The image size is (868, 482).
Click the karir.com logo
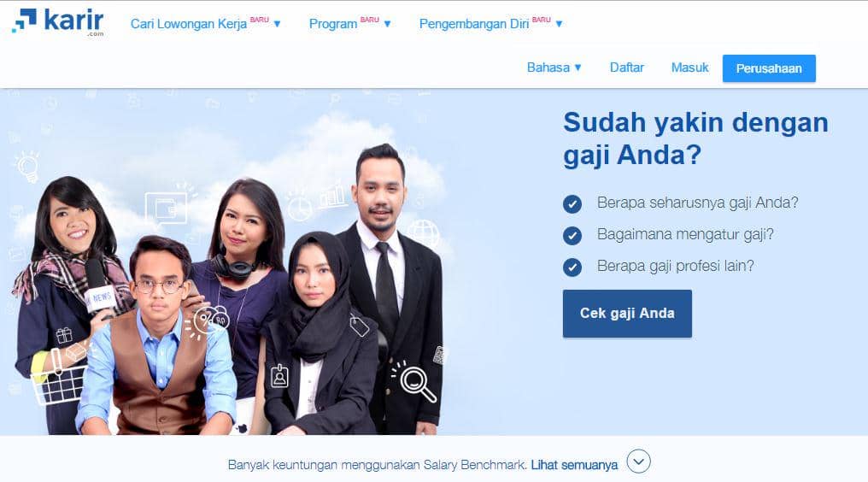57,22
